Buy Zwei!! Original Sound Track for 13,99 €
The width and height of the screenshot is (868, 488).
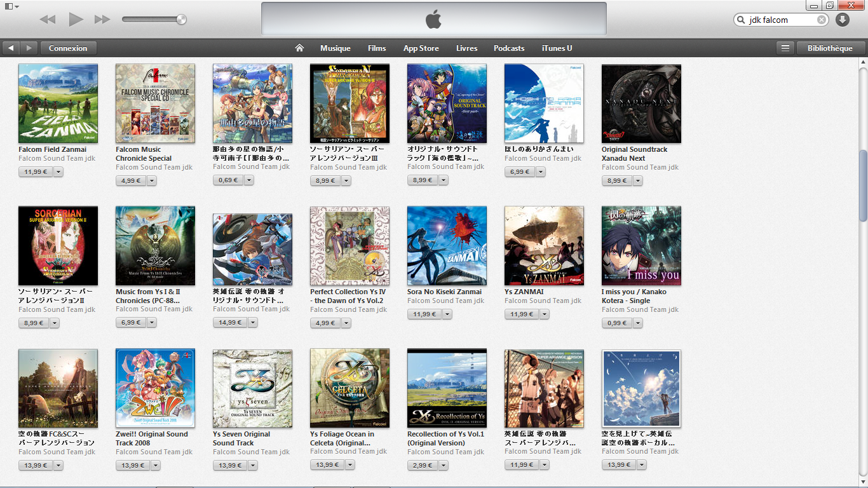(132, 466)
